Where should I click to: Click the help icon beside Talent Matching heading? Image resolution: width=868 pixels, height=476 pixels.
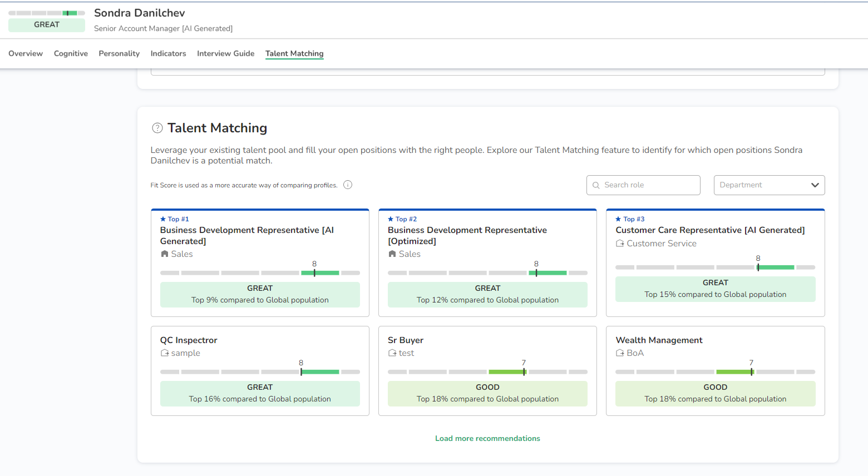[x=157, y=128]
